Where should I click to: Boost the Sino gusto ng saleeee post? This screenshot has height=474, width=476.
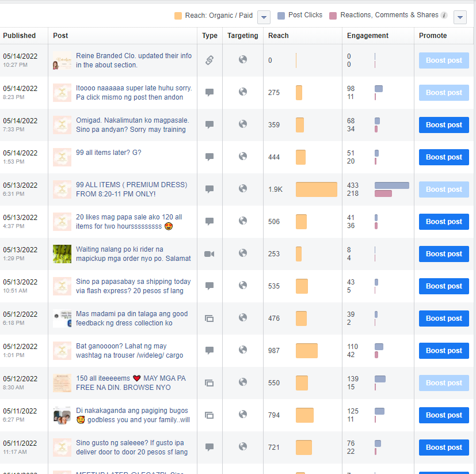(x=444, y=448)
